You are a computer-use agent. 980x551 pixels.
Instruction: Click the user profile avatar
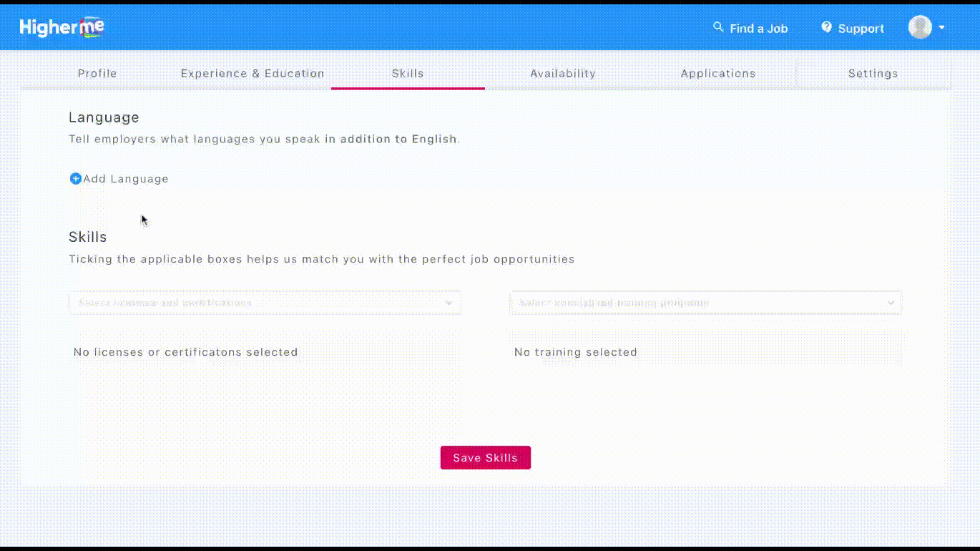[920, 27]
